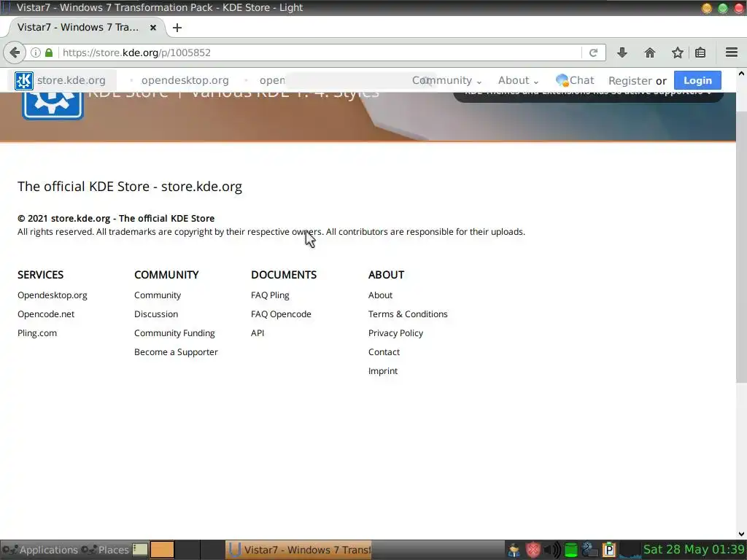Image resolution: width=747 pixels, height=560 pixels.
Task: Open the Chat link in header
Action: click(x=575, y=80)
